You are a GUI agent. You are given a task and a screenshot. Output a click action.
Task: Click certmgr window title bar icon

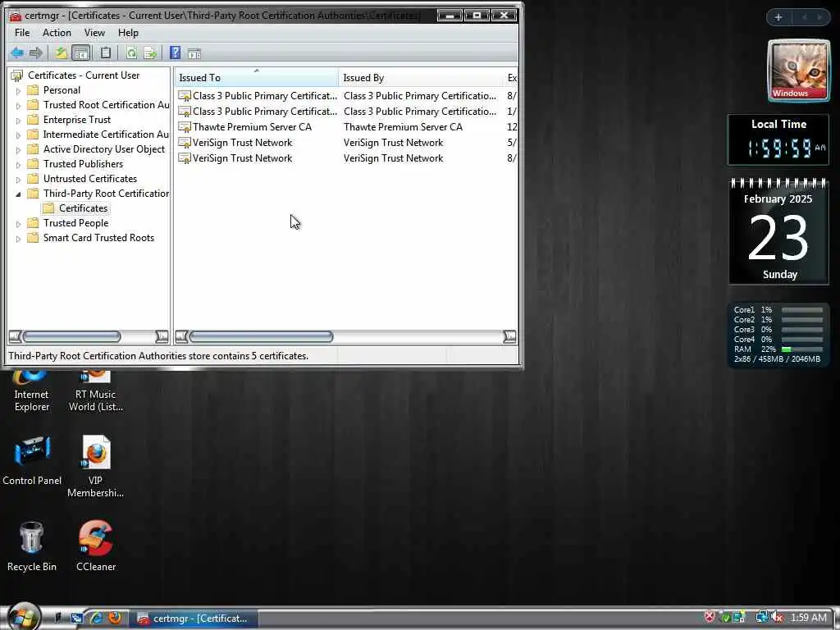(15, 16)
